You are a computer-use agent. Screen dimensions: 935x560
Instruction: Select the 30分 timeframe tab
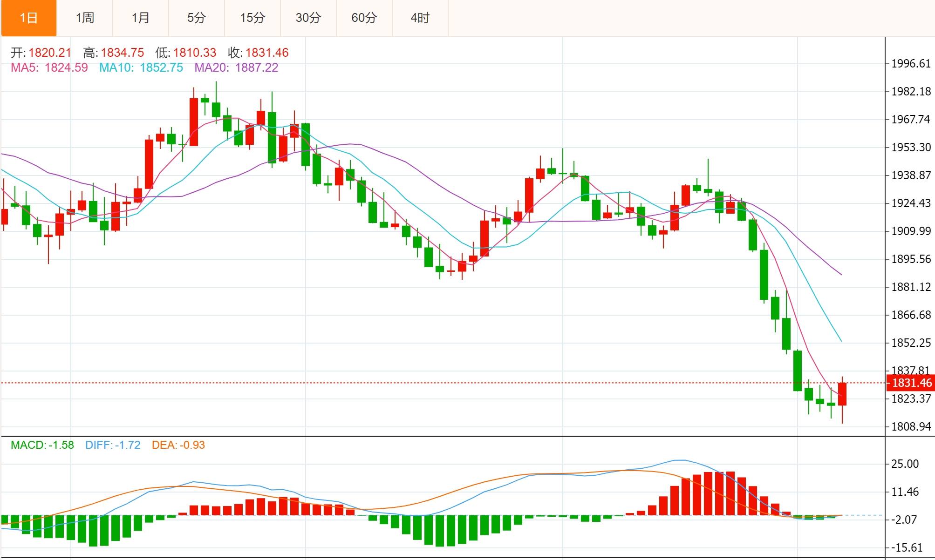point(308,18)
